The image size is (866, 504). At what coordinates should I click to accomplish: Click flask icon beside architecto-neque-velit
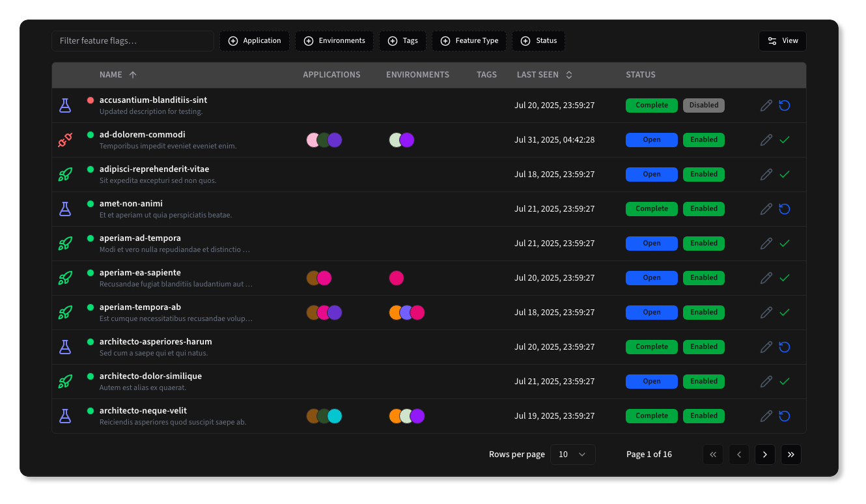coord(64,416)
